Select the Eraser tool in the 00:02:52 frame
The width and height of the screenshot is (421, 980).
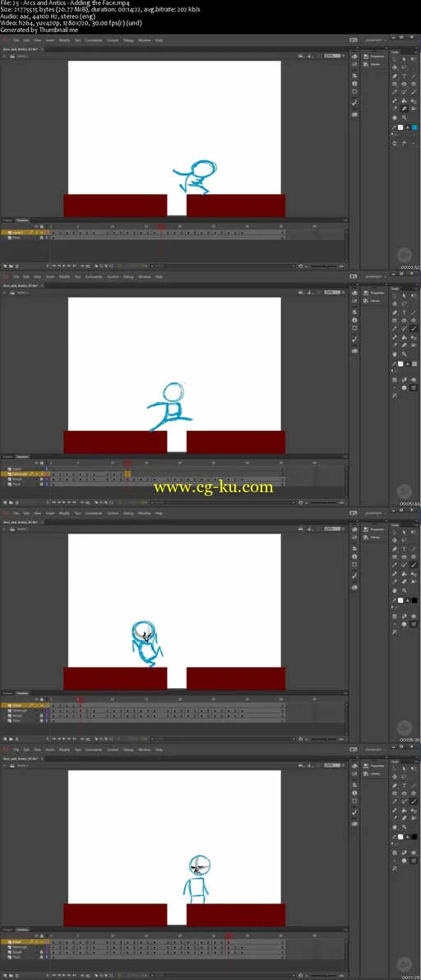coord(404,109)
